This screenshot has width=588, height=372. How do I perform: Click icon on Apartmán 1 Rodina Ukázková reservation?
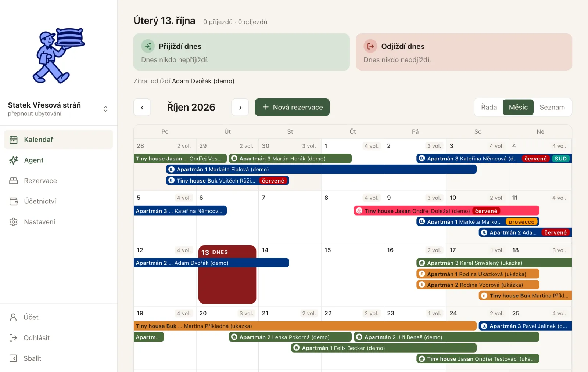[422, 274]
